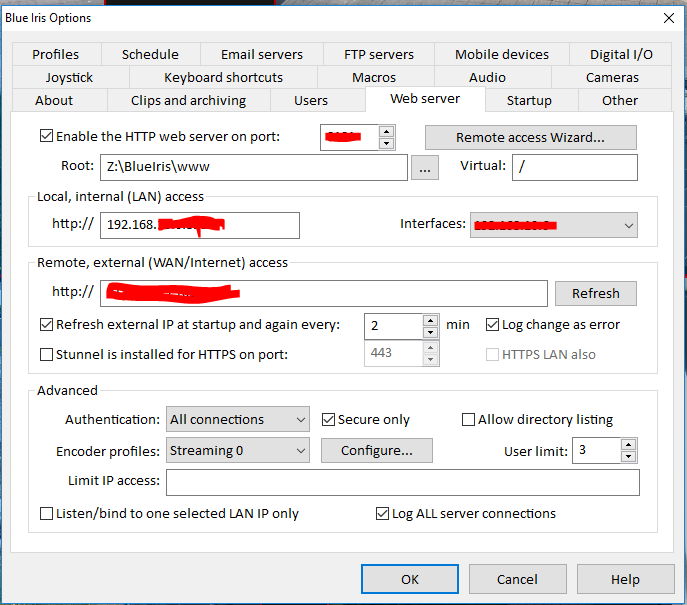The height and width of the screenshot is (605, 687).
Task: Launch the Remote access Wizard
Action: pyautogui.click(x=530, y=137)
